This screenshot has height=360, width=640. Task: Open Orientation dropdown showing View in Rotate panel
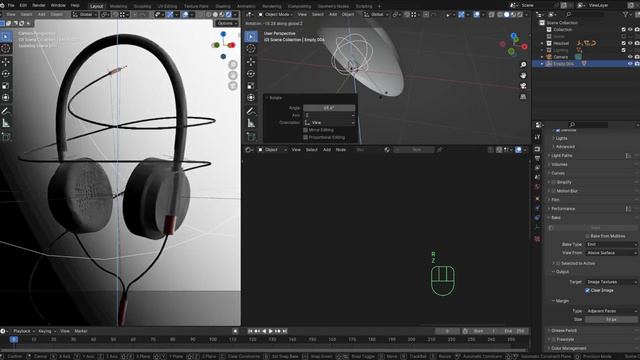point(329,122)
